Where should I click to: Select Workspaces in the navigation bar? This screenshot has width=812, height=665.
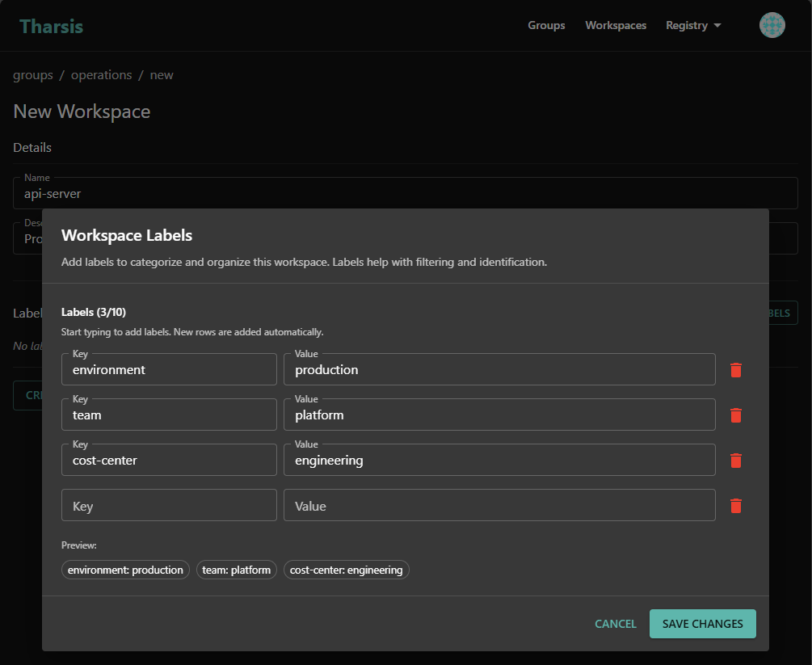tap(616, 25)
